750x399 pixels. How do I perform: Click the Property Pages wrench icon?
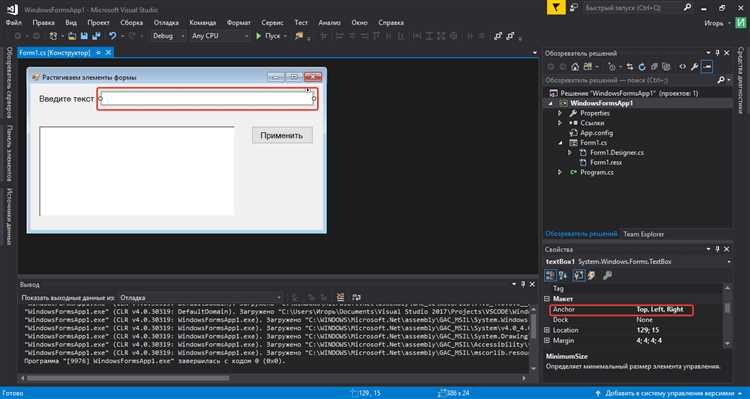607,275
